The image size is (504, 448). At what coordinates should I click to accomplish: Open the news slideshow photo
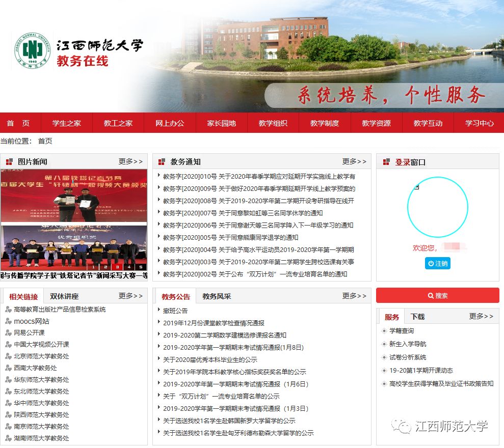point(73,219)
